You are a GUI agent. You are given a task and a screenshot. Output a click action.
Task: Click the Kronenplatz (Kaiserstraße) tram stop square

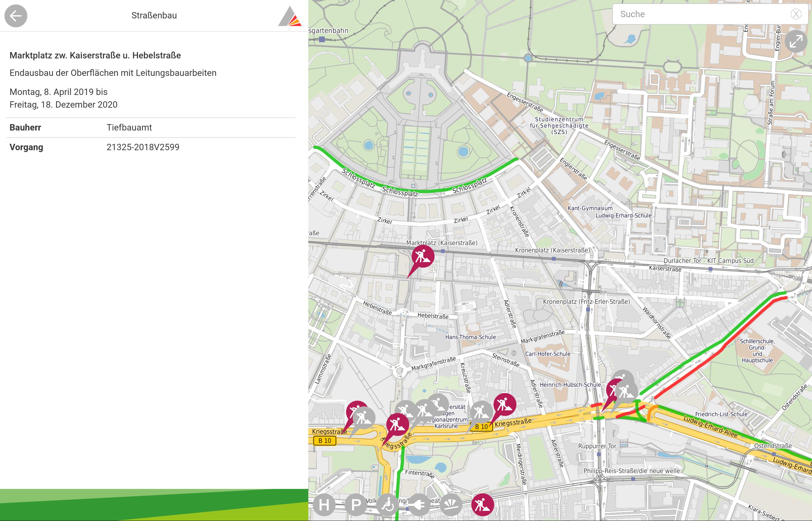click(x=553, y=258)
